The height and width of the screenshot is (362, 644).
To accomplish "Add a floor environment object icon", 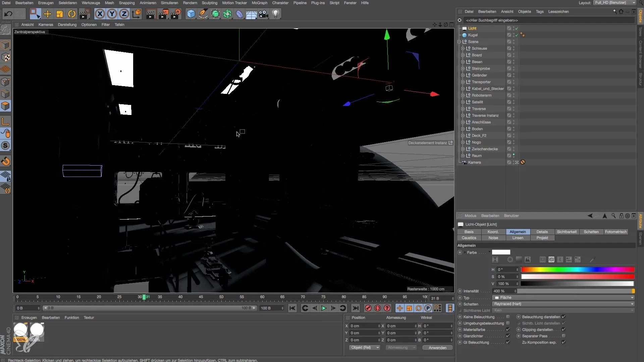I will (252, 14).
